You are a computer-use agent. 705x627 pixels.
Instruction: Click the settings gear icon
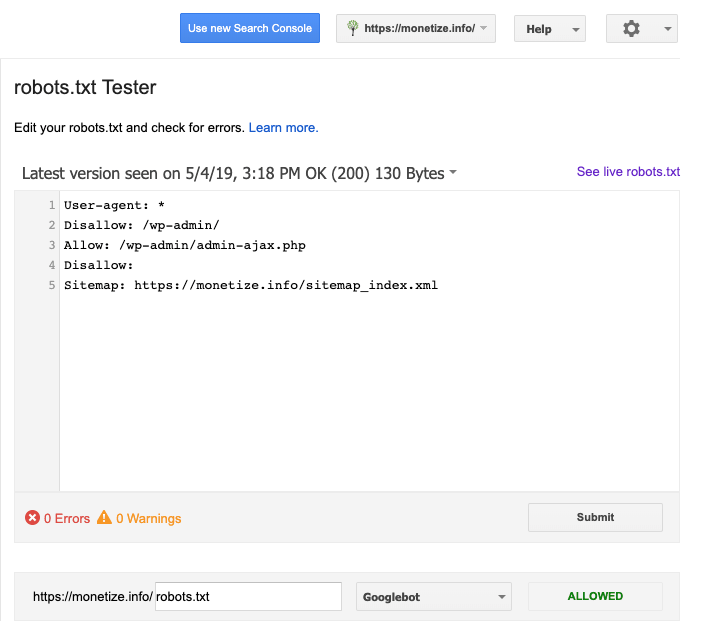(x=631, y=29)
